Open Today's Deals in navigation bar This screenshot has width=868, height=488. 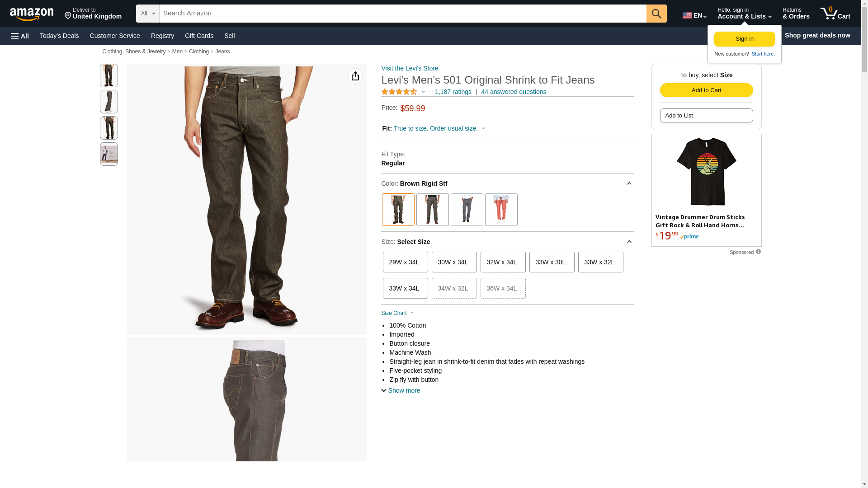pyautogui.click(x=59, y=36)
